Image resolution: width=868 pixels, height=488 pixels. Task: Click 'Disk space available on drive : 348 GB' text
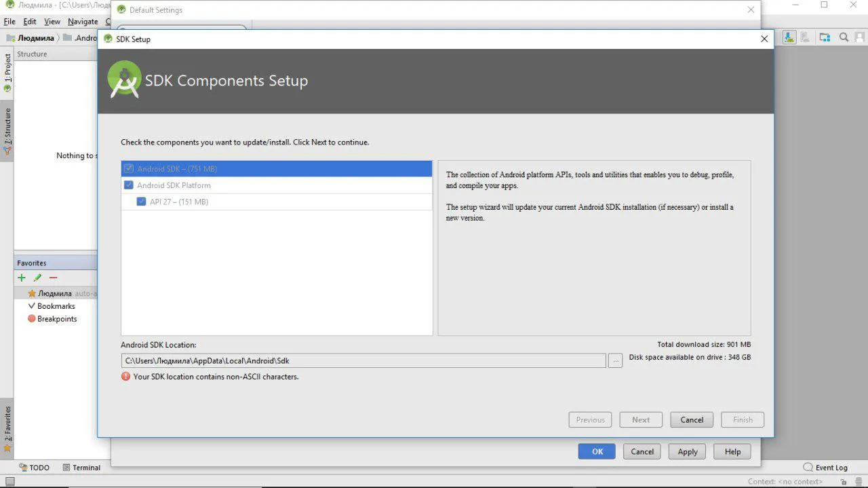690,357
